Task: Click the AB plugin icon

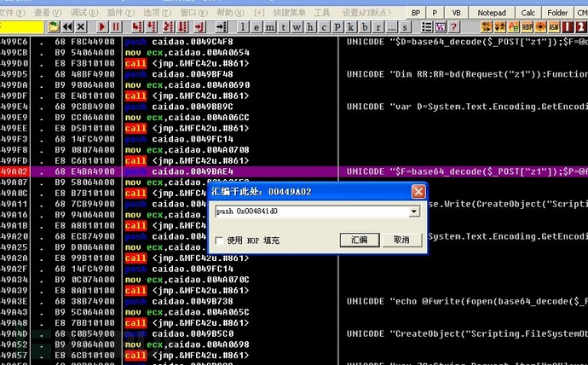Action: click(x=513, y=27)
